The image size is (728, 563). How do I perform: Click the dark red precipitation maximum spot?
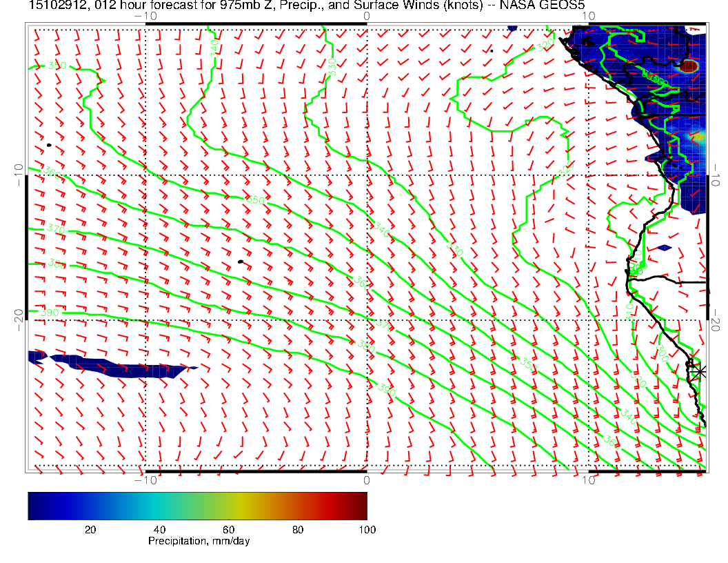pos(689,66)
